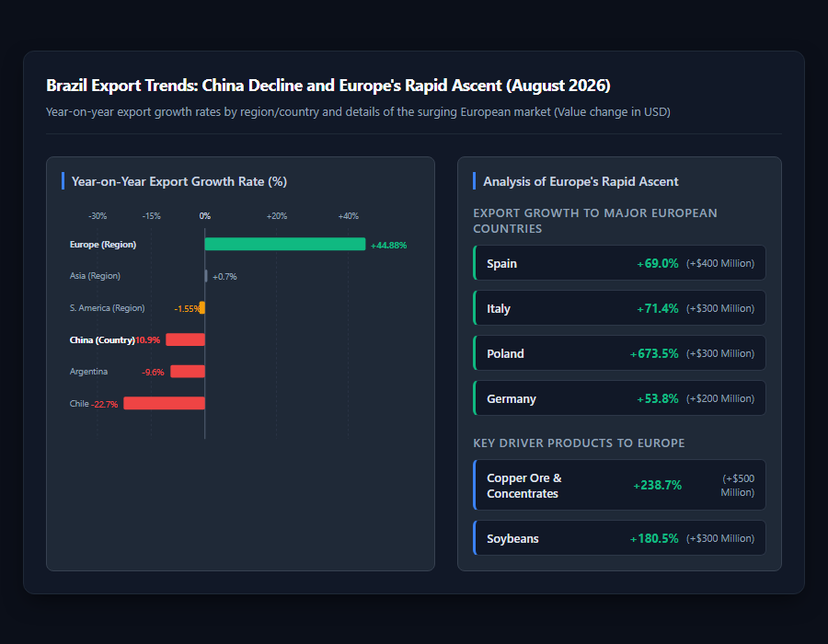Click the Soybeans driver product card
The width and height of the screenshot is (828, 644).
pyautogui.click(x=619, y=538)
